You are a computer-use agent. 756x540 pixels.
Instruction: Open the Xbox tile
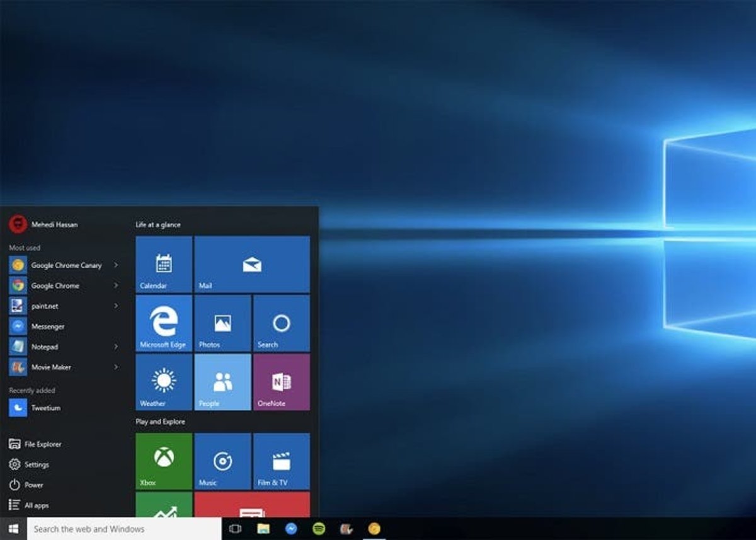[x=164, y=461]
